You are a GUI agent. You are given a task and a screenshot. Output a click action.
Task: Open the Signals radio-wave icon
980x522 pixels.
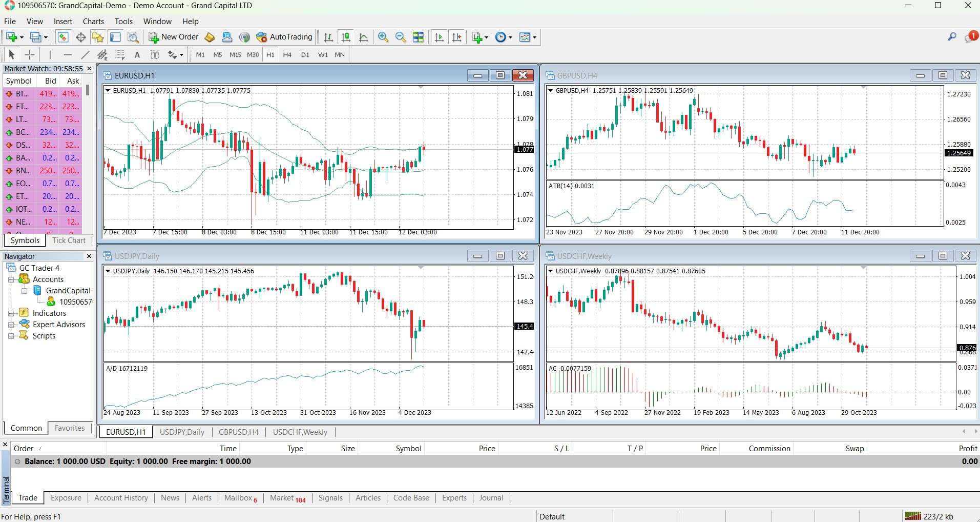tap(244, 37)
